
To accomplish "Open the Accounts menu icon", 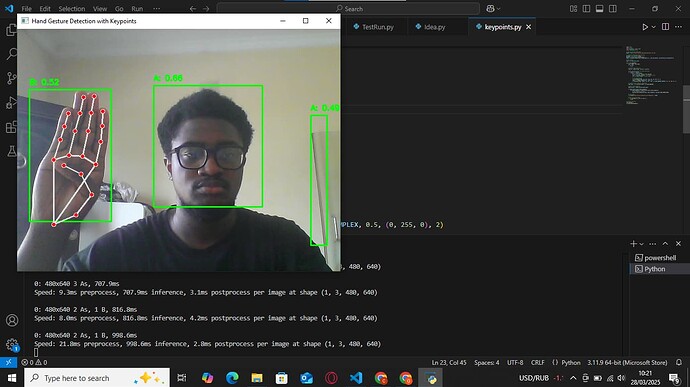I will [12, 320].
